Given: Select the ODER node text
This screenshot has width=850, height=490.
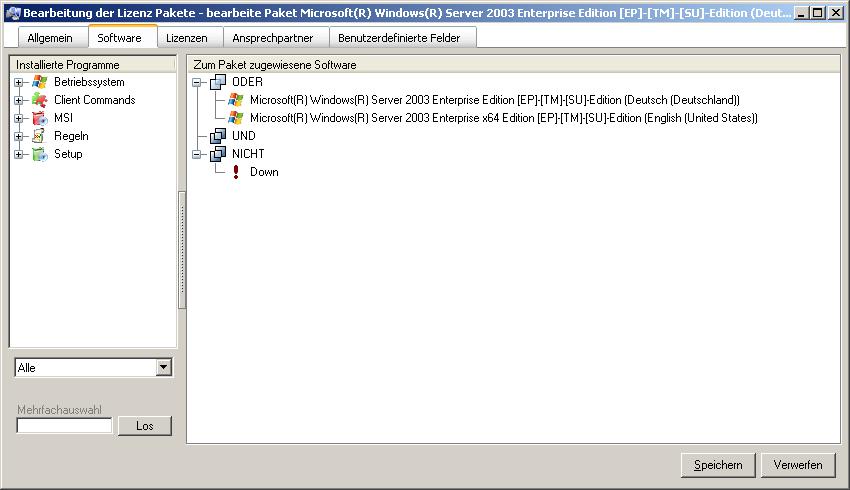Looking at the screenshot, I should click(247, 82).
